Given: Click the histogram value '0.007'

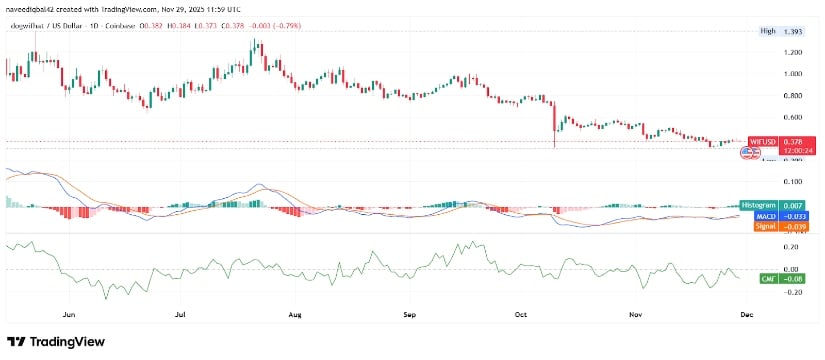Looking at the screenshot, I should point(791,205).
